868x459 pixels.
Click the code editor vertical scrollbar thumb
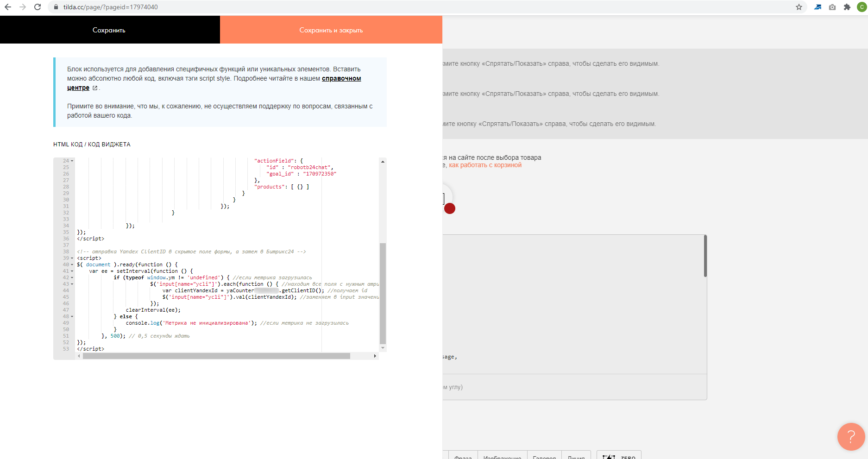click(383, 293)
